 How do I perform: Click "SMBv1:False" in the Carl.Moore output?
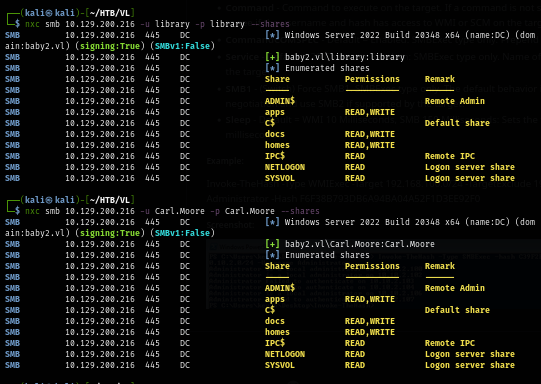pos(182,233)
